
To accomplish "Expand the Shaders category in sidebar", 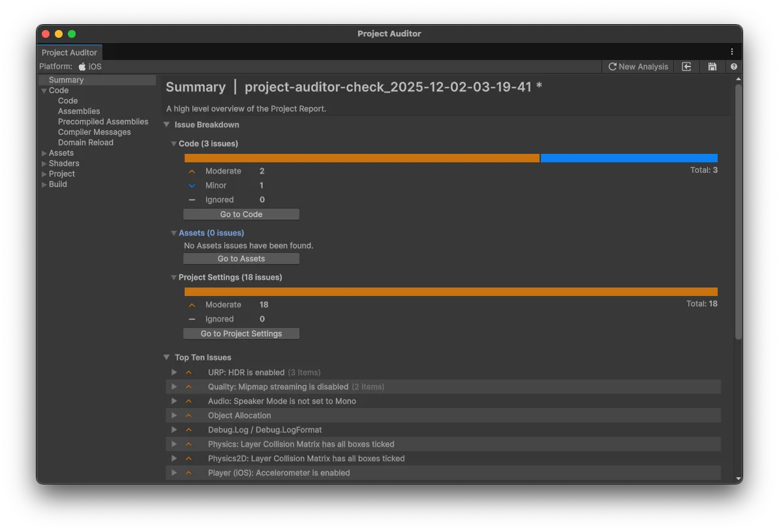I will 44,164.
